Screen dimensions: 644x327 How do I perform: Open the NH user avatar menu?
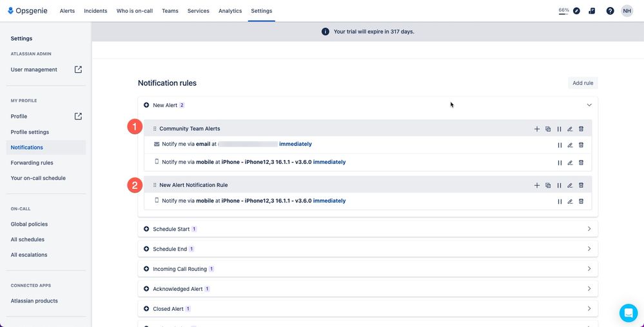[x=627, y=11]
